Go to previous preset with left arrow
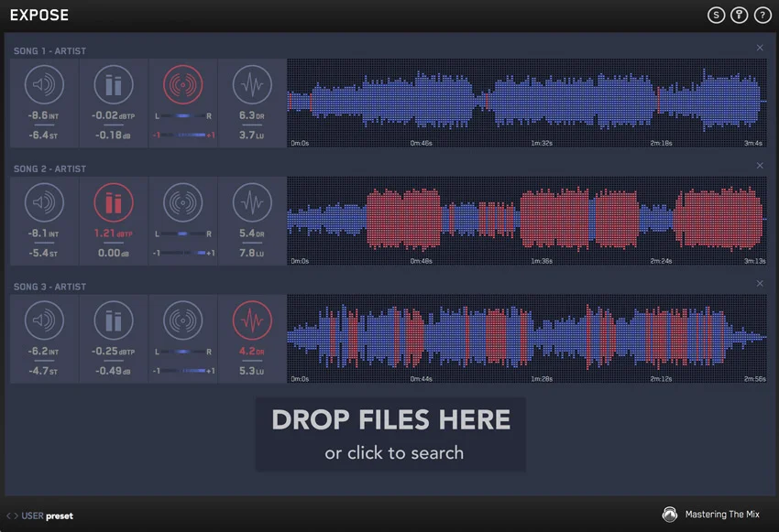Image resolution: width=779 pixels, height=532 pixels. 8,516
